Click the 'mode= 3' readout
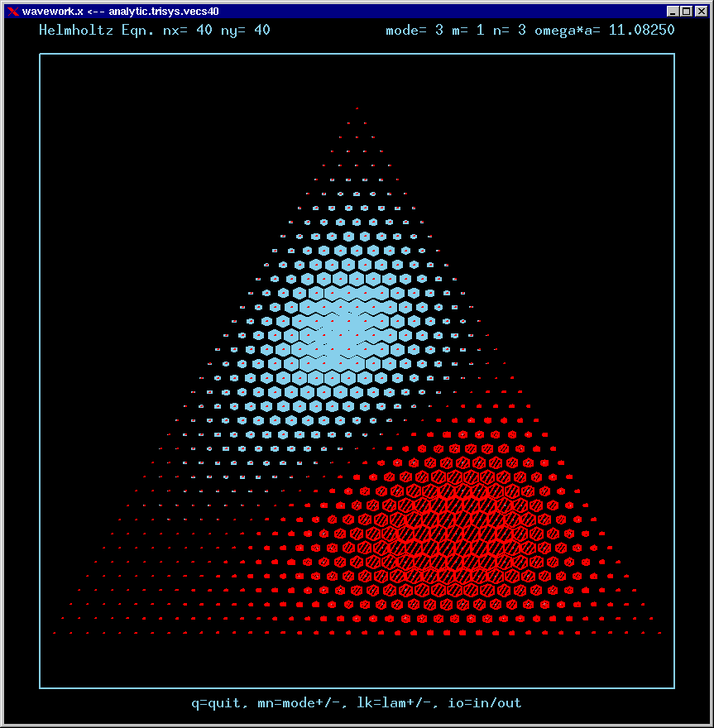Image resolution: width=714 pixels, height=728 pixels. tap(415, 31)
